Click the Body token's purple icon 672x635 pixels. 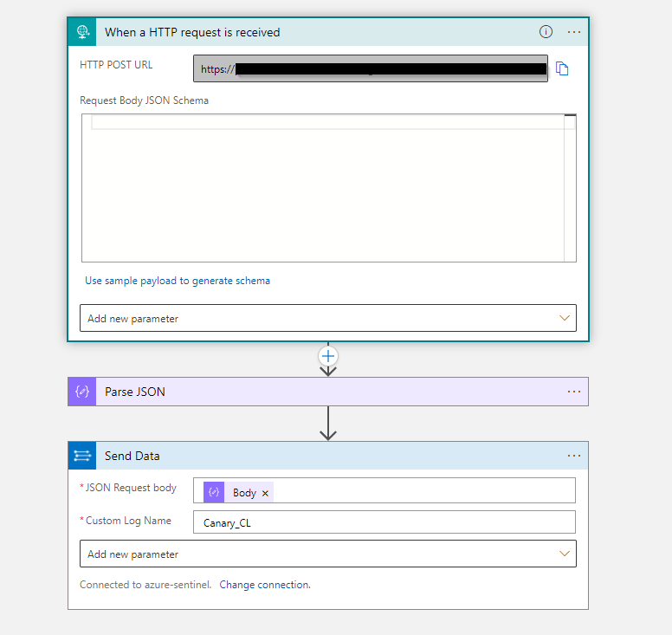click(x=214, y=492)
